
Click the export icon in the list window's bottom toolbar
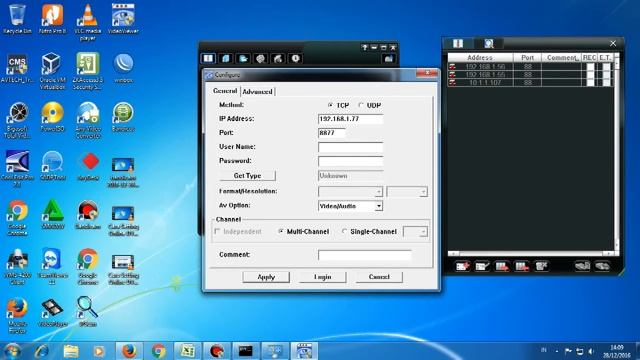pos(602,267)
